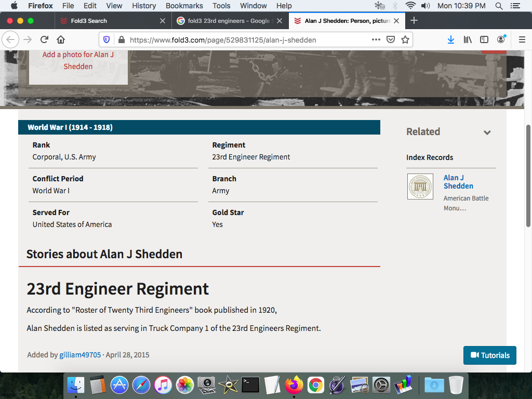Click the Home icon in the toolbar
Screen dimensions: 532x399
pos(61,39)
